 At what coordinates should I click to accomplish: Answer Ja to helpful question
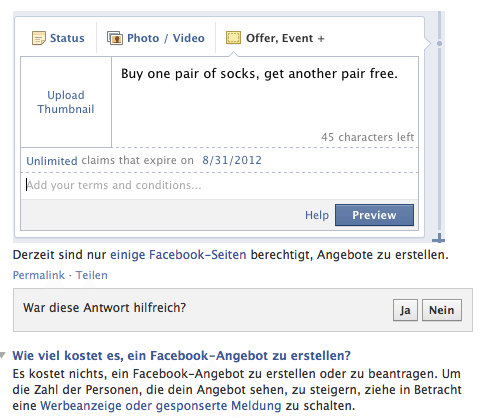click(x=405, y=310)
